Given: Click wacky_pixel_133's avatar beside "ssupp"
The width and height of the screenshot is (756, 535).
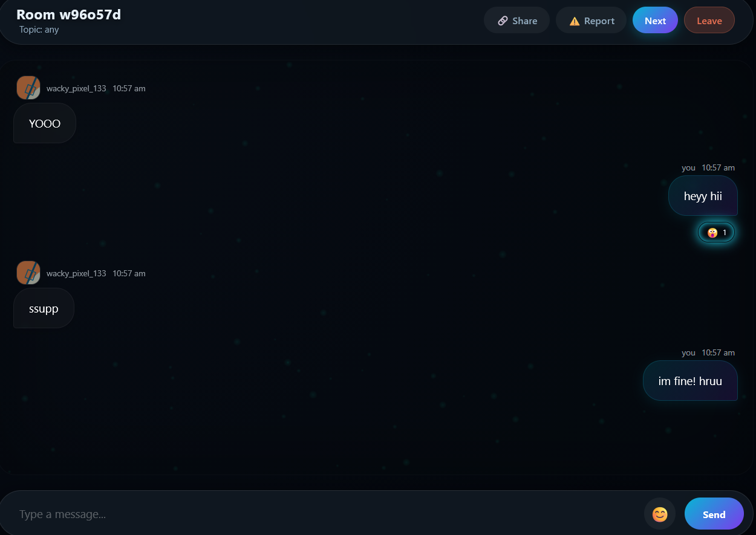Looking at the screenshot, I should coord(28,273).
